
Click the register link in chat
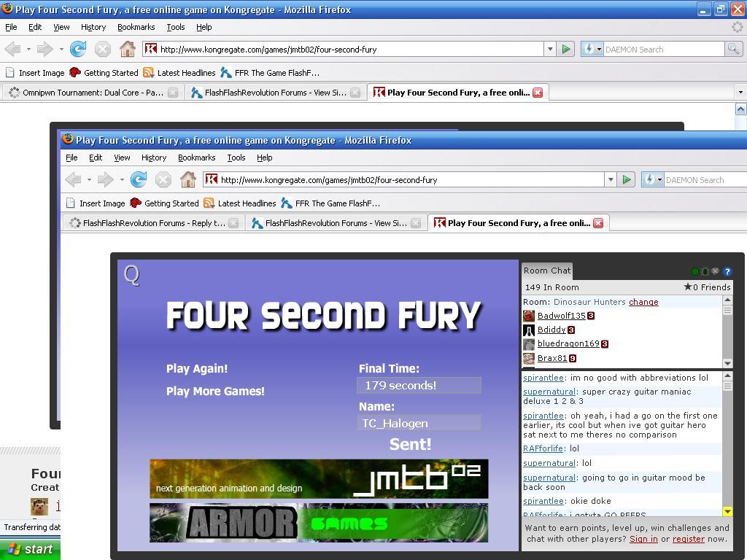tap(689, 539)
